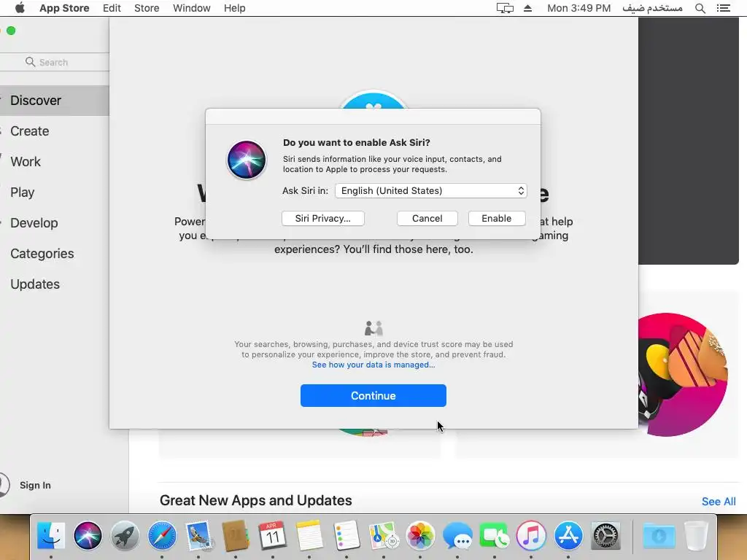Open Trash in the Dock
The height and width of the screenshot is (560, 747).
click(696, 536)
